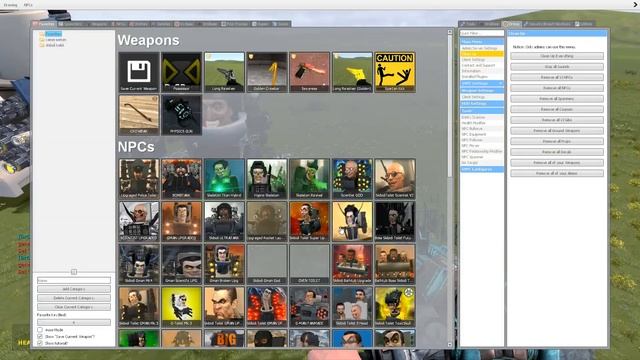This screenshot has width=640, height=360.
Task: Spawn the Scientist Upgraded NPC
Action: (139, 221)
